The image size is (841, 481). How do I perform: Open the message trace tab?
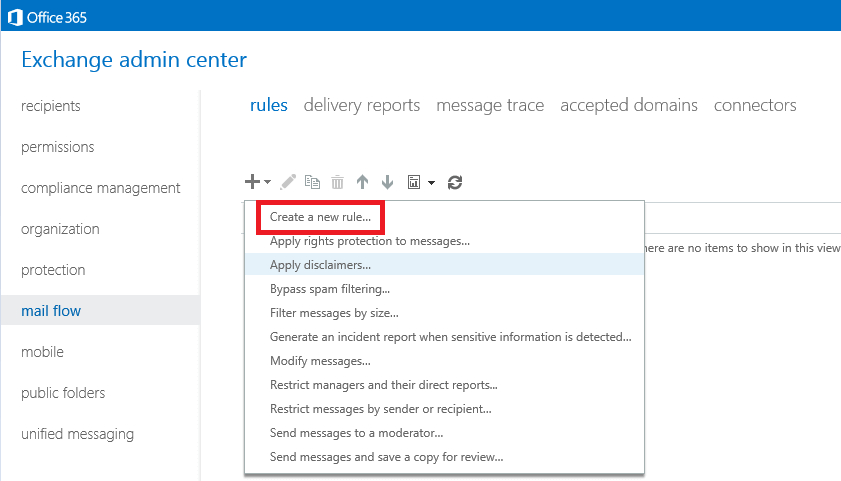[490, 105]
